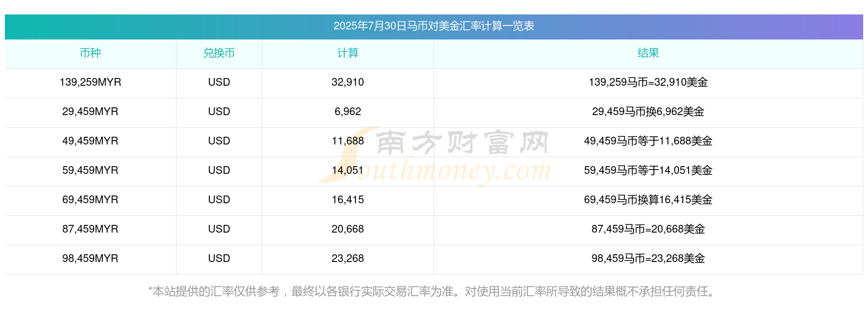Click the disclaimer note starting *本站提供的汇率
Image resolution: width=868 pixels, height=313 pixels.
pos(434,291)
